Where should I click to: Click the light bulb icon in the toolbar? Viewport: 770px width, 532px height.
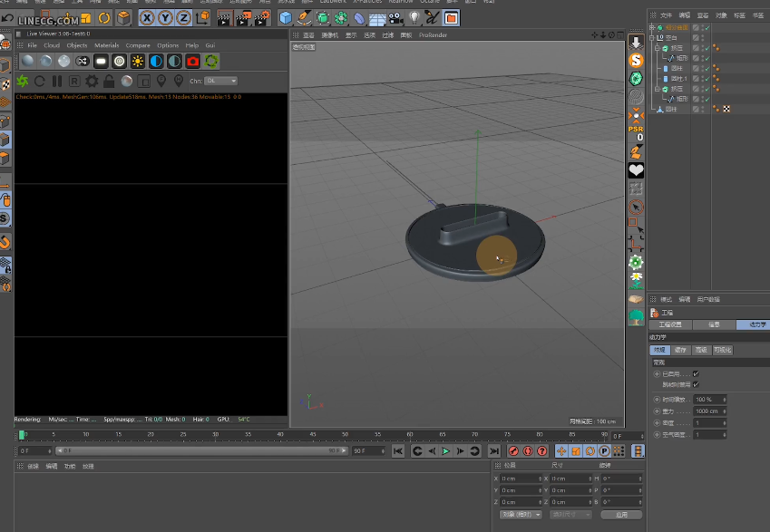(x=414, y=19)
